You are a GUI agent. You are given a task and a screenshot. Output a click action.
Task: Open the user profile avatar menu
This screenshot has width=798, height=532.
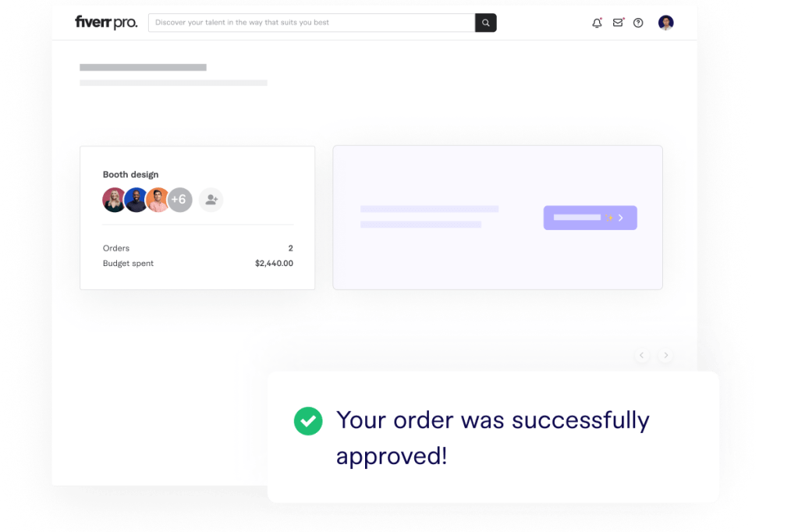665,23
